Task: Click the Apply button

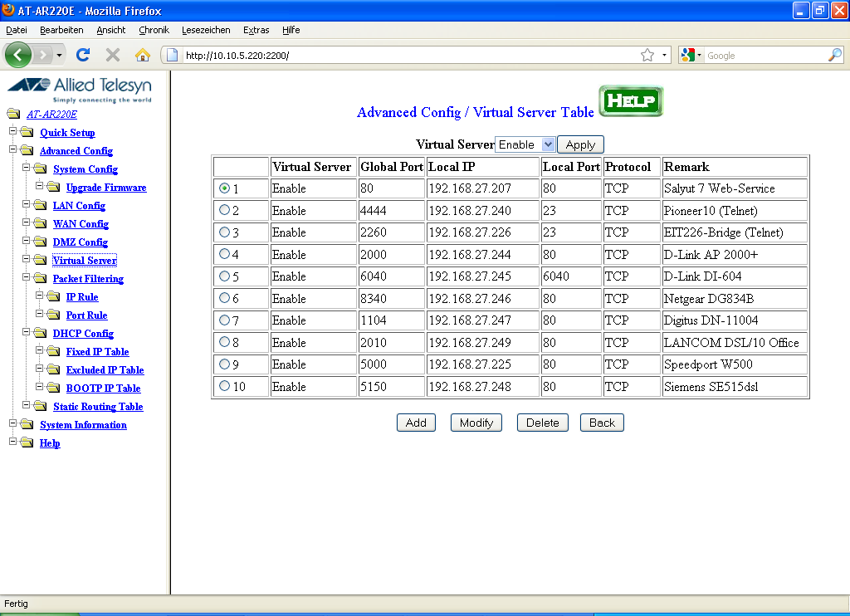Action: pos(580,144)
